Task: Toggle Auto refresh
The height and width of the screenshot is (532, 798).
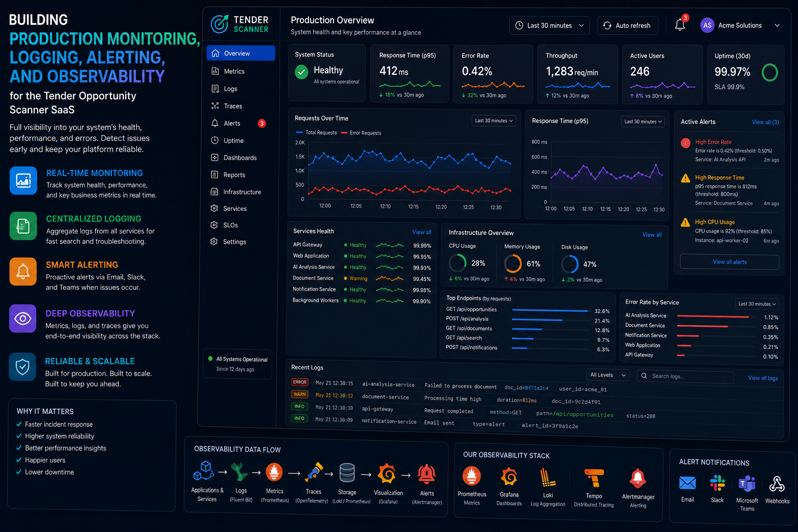Action: tap(628, 25)
